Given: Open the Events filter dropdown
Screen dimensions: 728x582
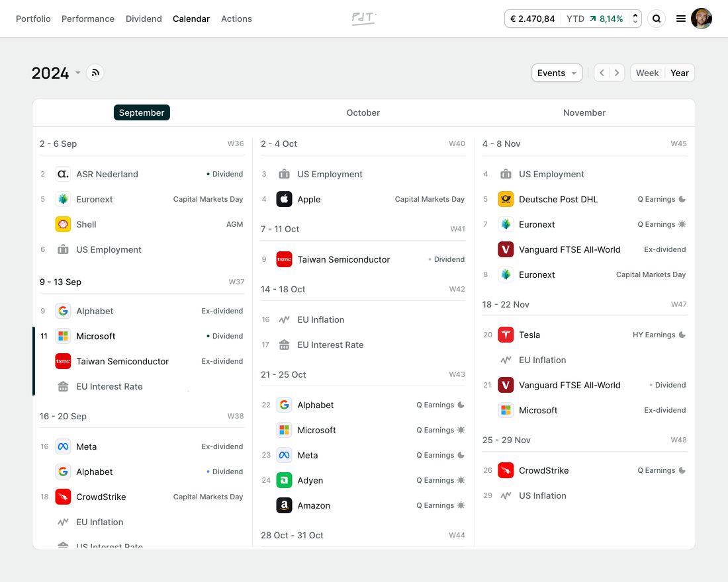Looking at the screenshot, I should pos(557,73).
